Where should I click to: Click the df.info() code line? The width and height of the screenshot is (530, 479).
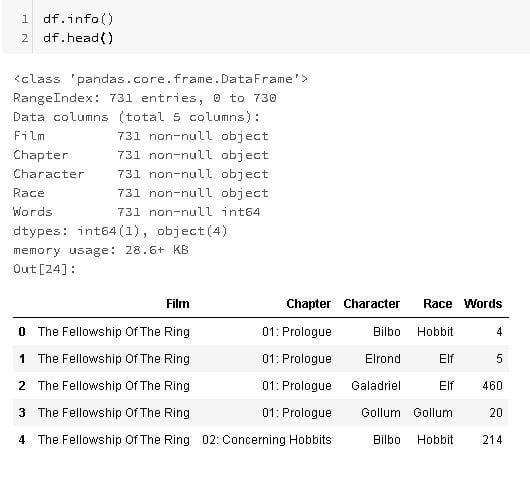click(x=78, y=19)
